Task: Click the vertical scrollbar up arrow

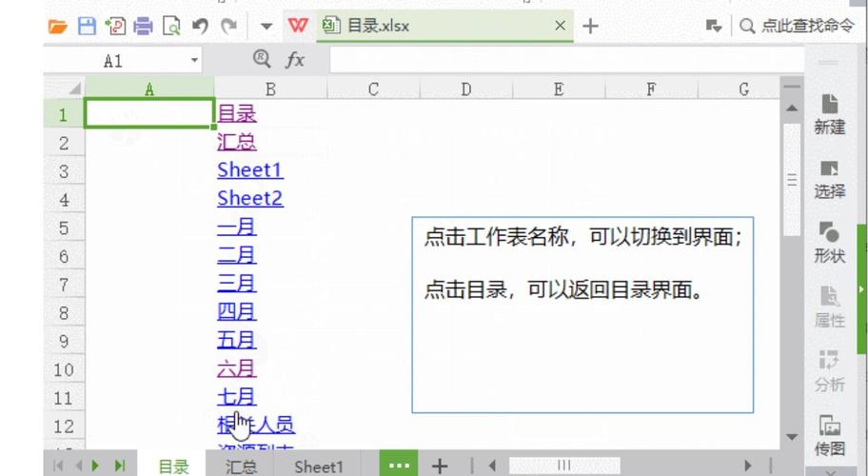Action: tap(792, 108)
